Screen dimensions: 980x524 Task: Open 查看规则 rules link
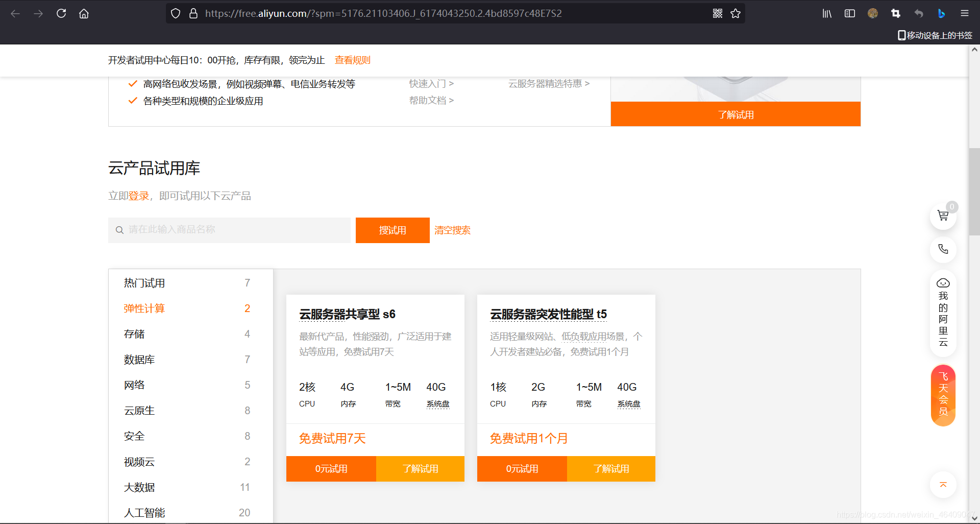click(353, 60)
